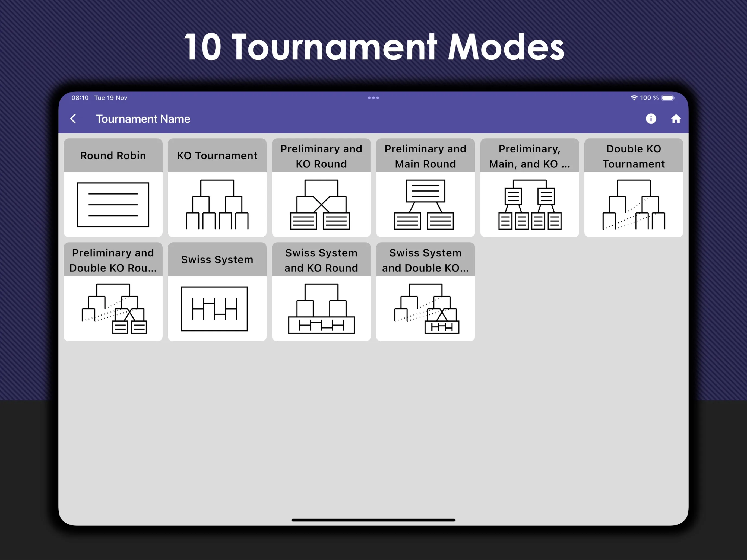
Task: Select the Round Robin table diagram
Action: 113,205
